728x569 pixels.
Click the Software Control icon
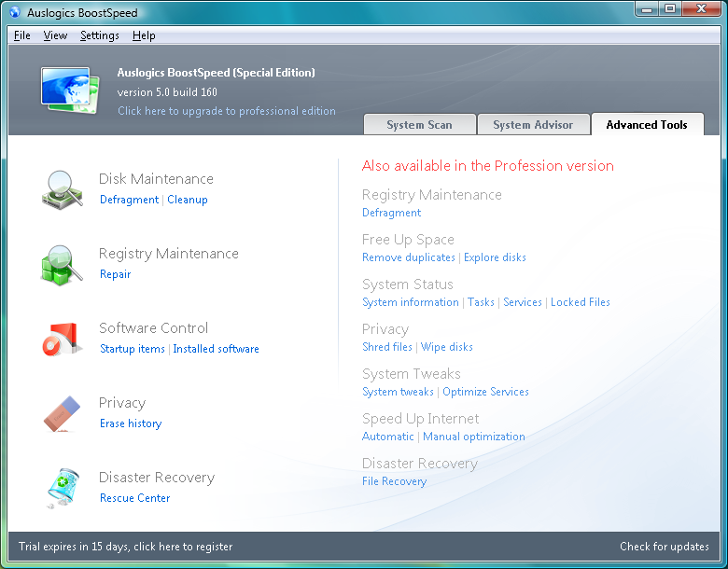tap(63, 338)
